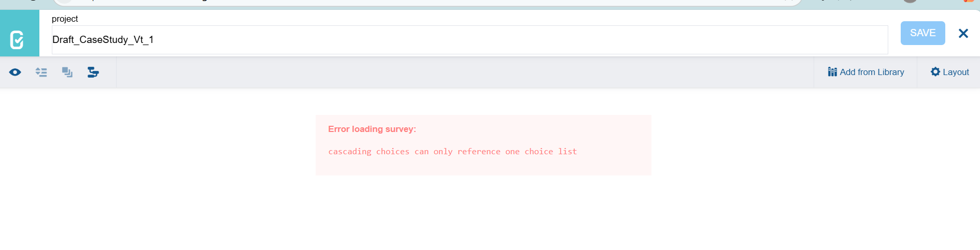
Task: Click the empty gray toolbar area
Action: pyautogui.click(x=465, y=72)
